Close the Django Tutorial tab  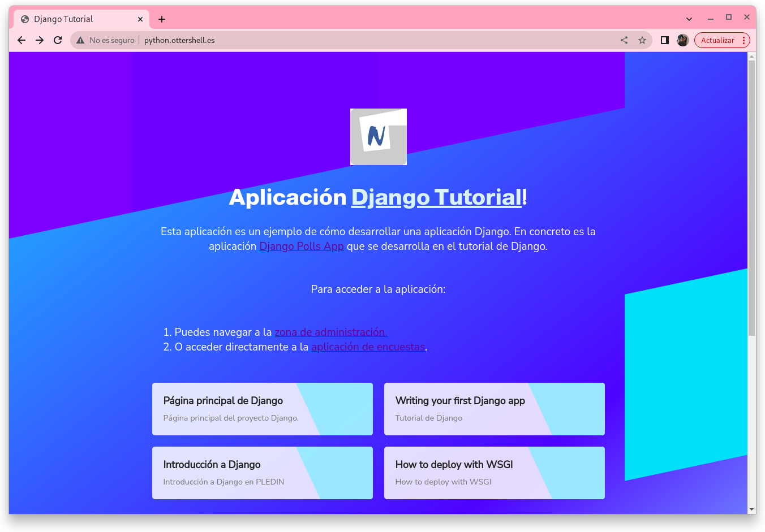[x=140, y=19]
